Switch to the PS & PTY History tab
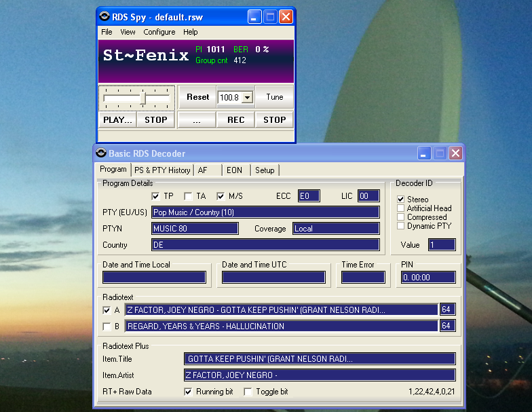 point(162,170)
